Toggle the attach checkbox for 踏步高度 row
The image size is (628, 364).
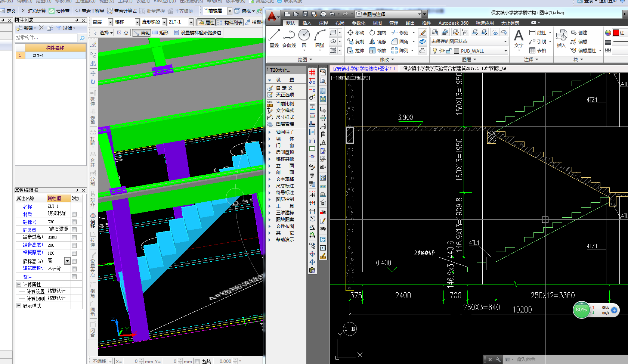(x=74, y=245)
